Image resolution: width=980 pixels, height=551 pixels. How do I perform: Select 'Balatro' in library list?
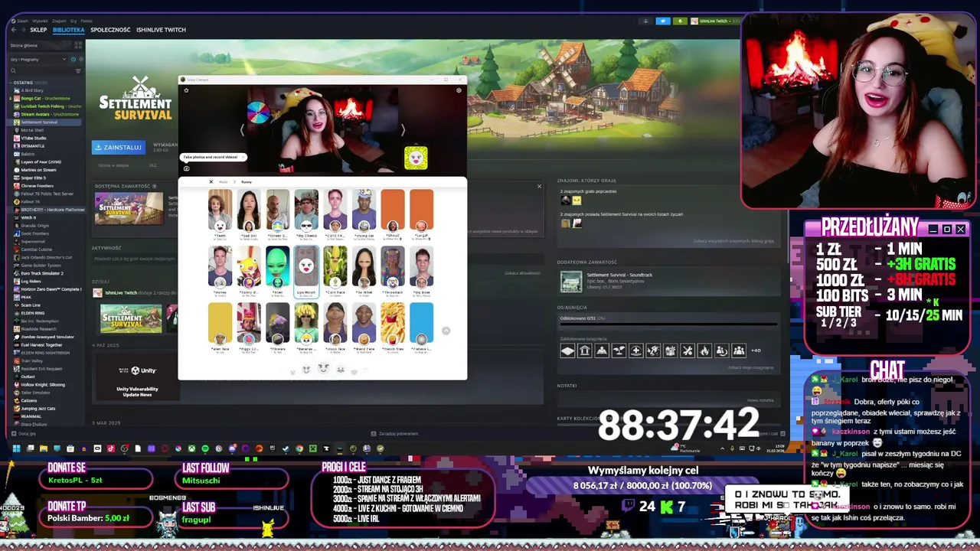coord(28,154)
